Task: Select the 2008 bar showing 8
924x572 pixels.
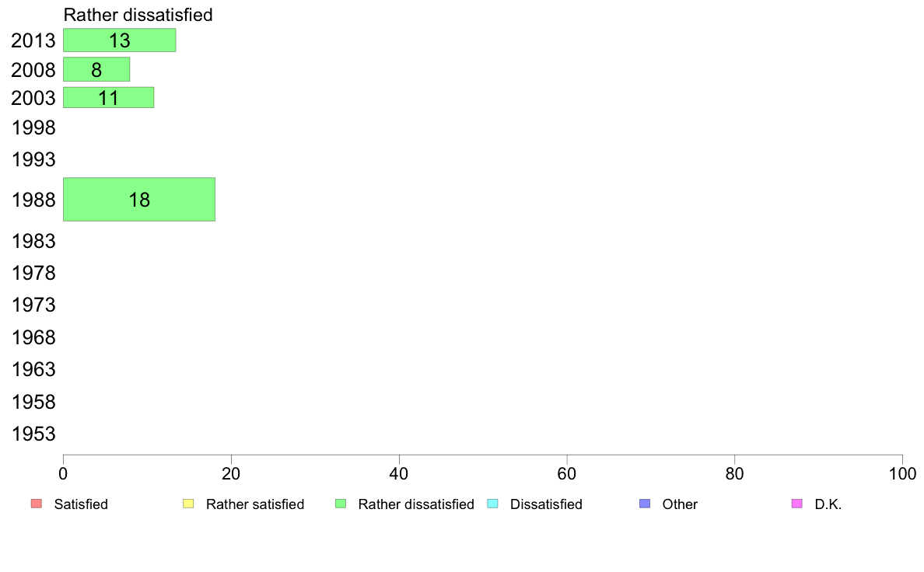Action: pos(96,69)
